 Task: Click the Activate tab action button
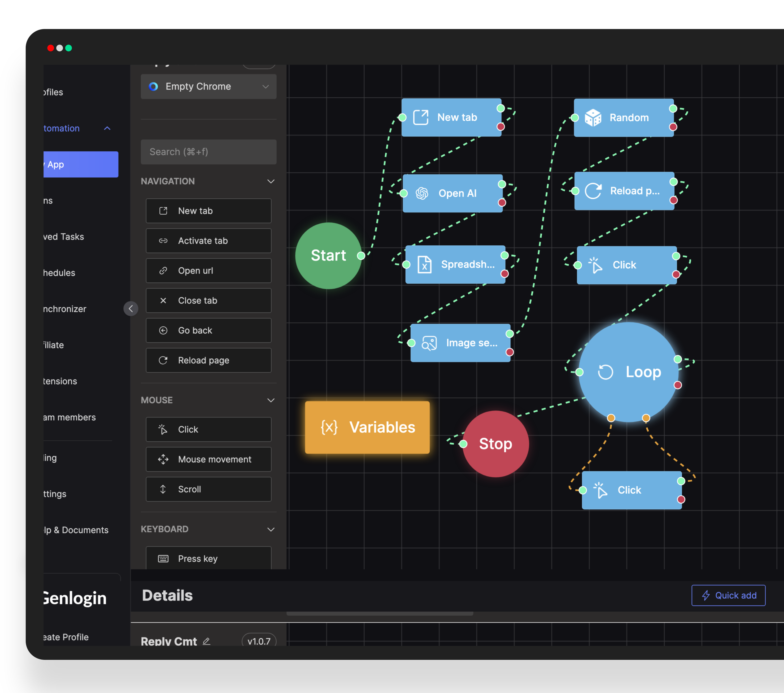pos(208,241)
